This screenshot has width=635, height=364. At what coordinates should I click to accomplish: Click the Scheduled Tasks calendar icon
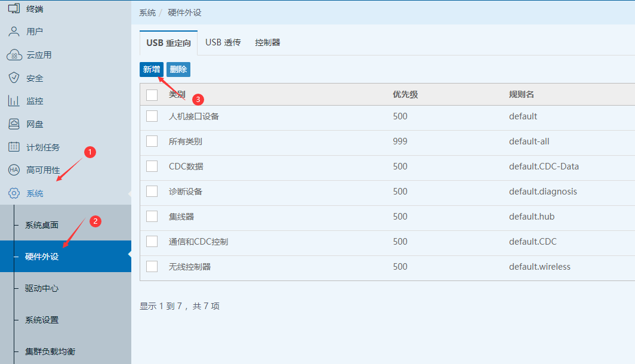coord(14,147)
